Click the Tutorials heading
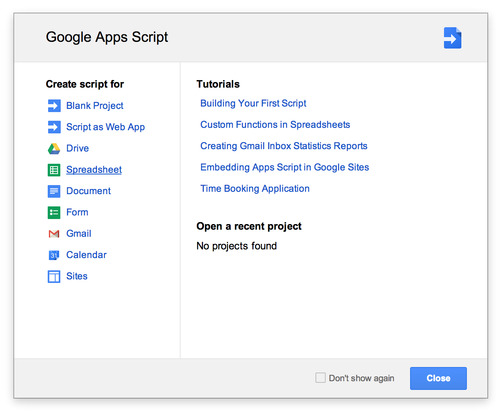The width and height of the screenshot is (500, 412). coord(218,84)
